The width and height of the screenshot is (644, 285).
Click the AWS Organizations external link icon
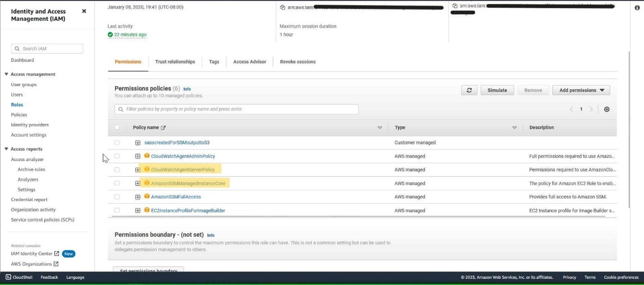tap(56, 264)
